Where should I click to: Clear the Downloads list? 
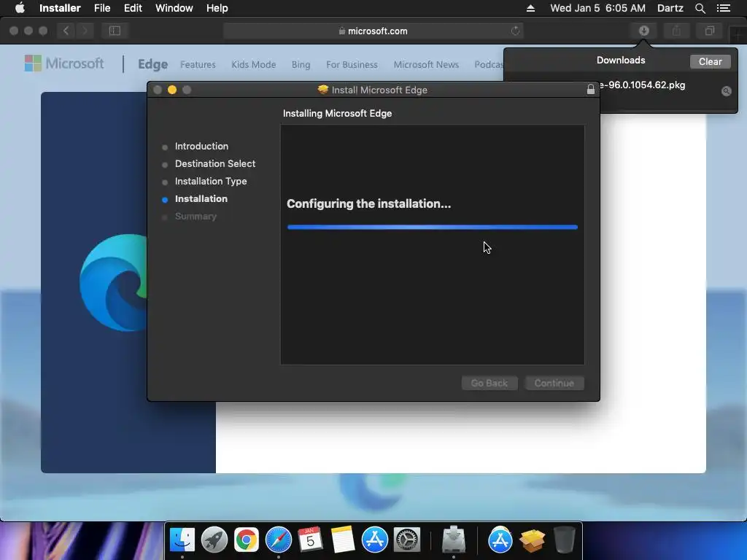click(710, 61)
